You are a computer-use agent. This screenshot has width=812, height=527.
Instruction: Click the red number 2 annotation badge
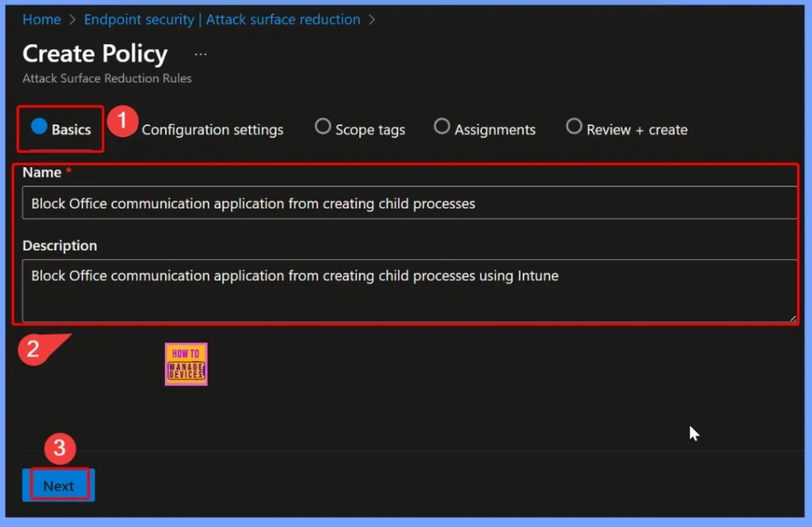coord(33,349)
